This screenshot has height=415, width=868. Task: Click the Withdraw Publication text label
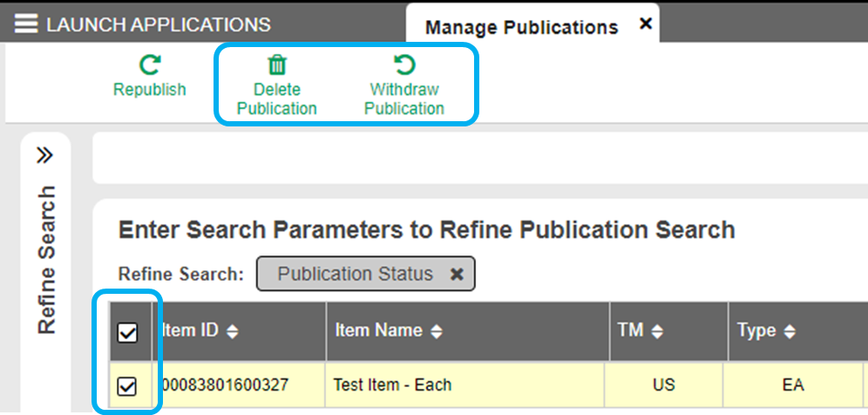pos(404,99)
